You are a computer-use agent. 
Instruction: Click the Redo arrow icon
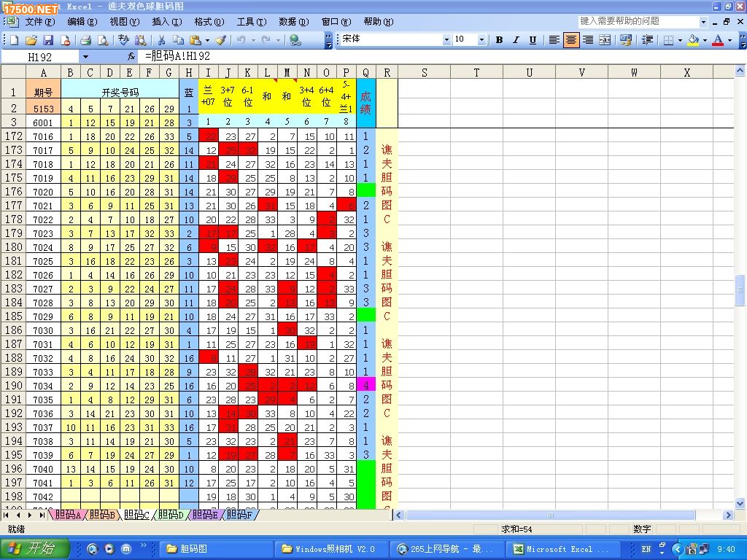(266, 41)
